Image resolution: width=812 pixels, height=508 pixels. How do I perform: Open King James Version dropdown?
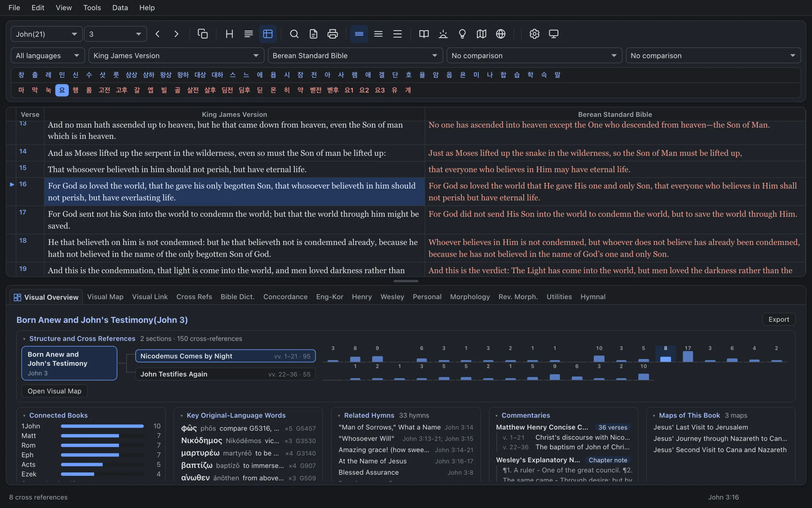pos(176,56)
